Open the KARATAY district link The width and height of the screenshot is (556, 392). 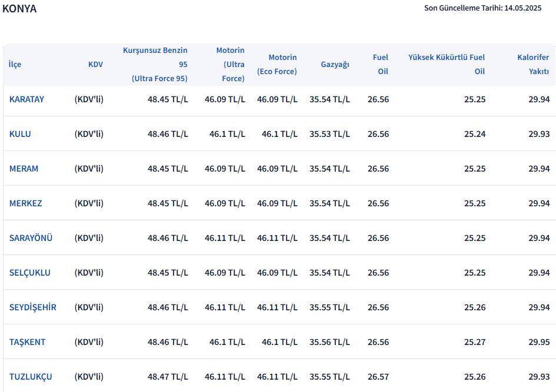click(26, 99)
